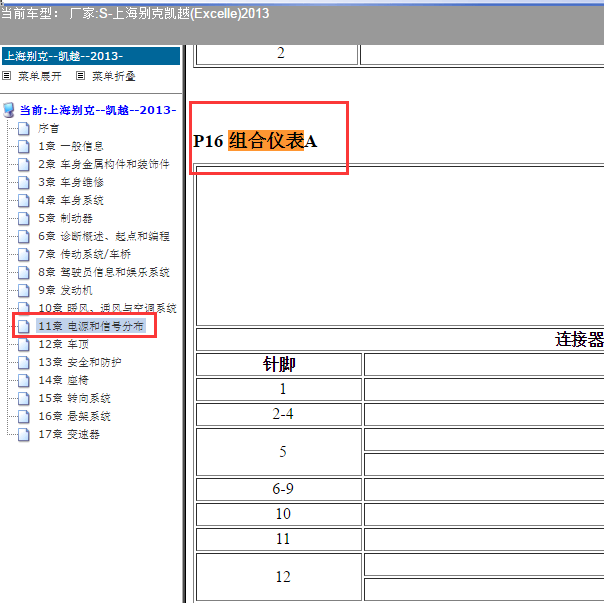Screen dimensions: 604x603
Task: Open chapter 5章 制动器
Action: click(65, 218)
